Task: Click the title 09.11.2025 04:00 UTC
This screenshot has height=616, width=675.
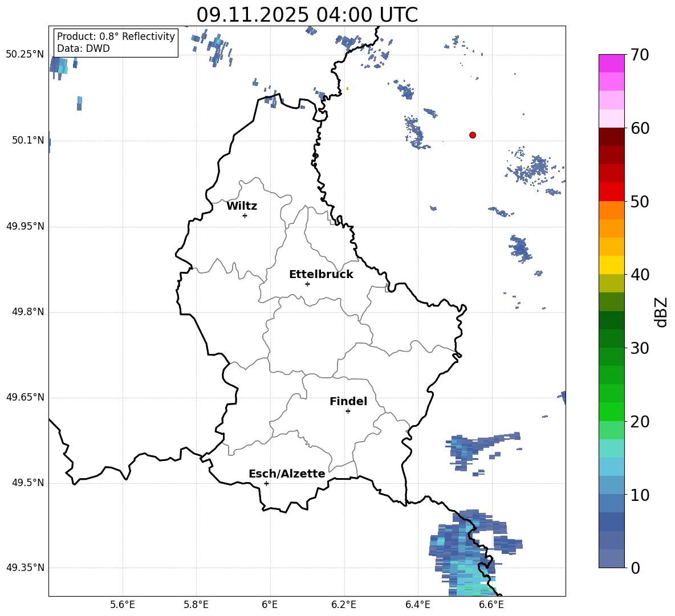Action: click(x=307, y=15)
